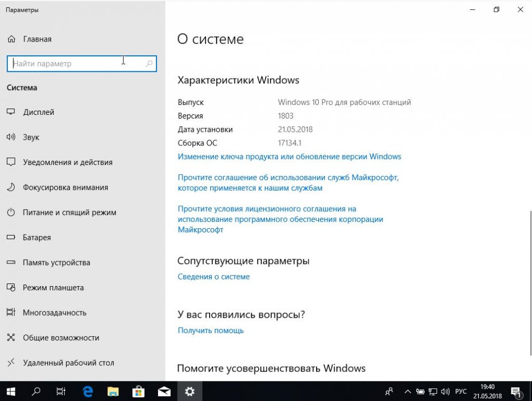532x401 pixels.
Task: Open Microsoft services agreement link
Action: click(288, 183)
